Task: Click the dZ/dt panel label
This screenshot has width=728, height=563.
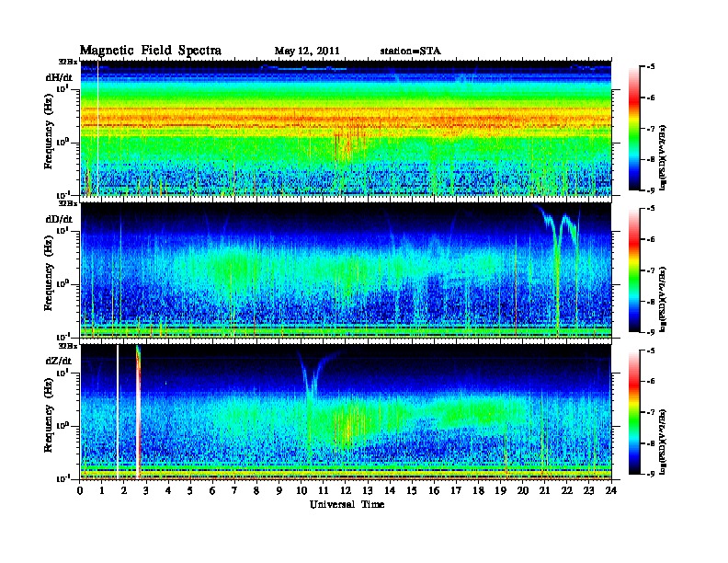Action: [x=59, y=361]
